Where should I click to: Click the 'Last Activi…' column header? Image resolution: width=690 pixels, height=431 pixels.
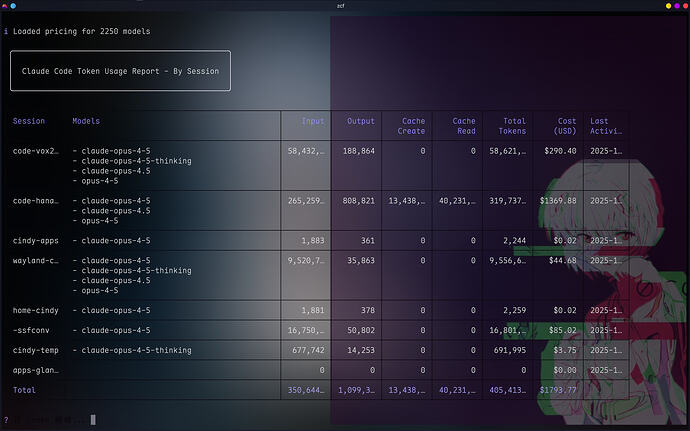(x=606, y=126)
